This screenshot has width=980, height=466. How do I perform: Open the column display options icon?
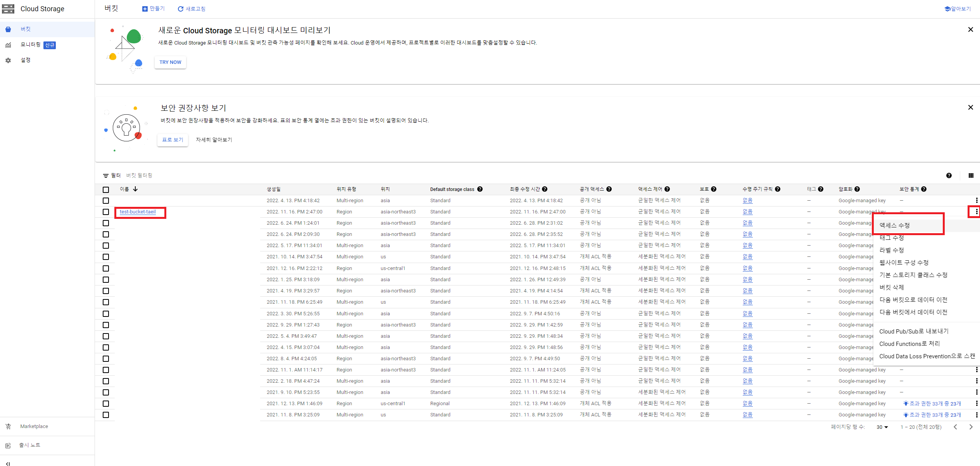click(971, 175)
